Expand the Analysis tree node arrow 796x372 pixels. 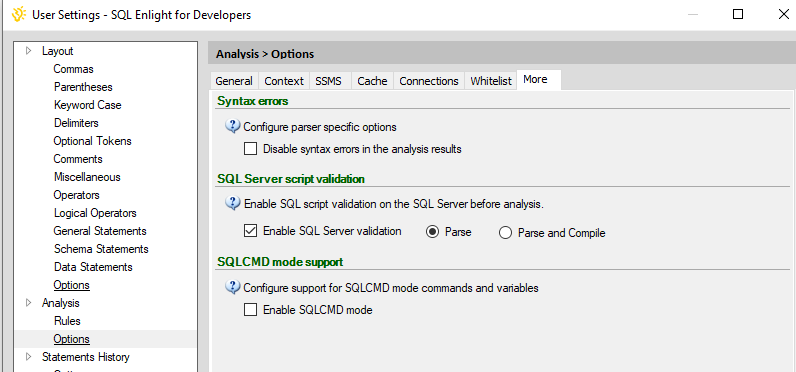pos(29,302)
